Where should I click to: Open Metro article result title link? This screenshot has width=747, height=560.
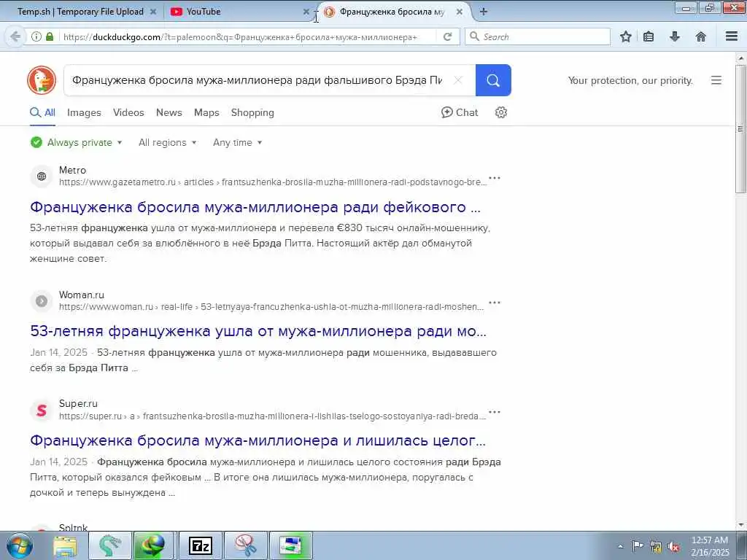255,207
